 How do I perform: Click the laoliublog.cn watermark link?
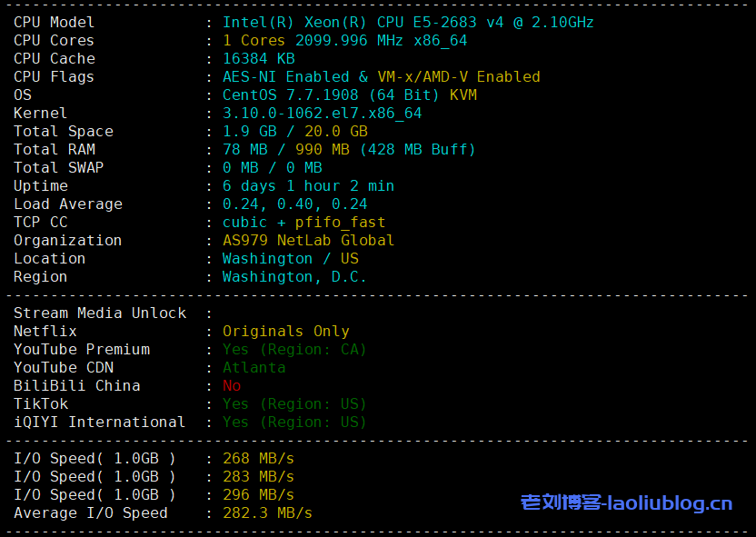626,502
